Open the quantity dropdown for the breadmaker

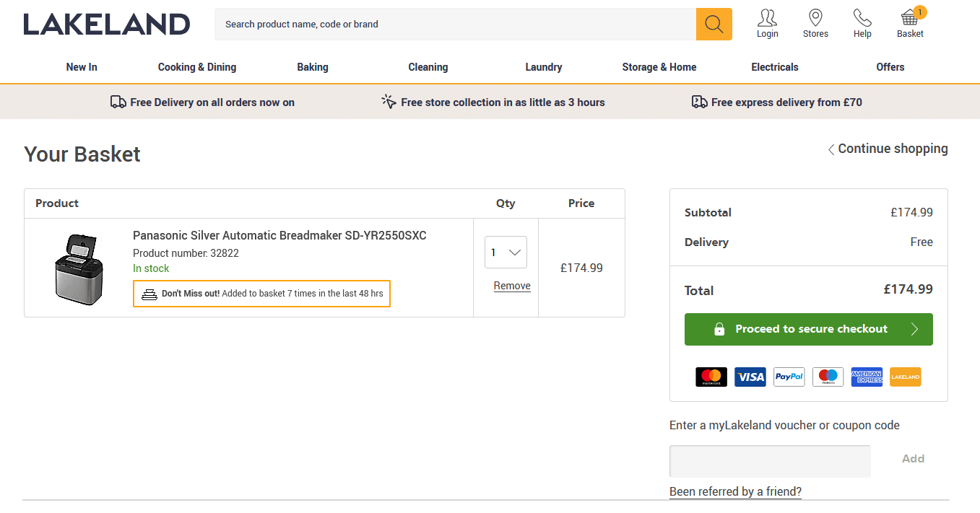click(506, 253)
